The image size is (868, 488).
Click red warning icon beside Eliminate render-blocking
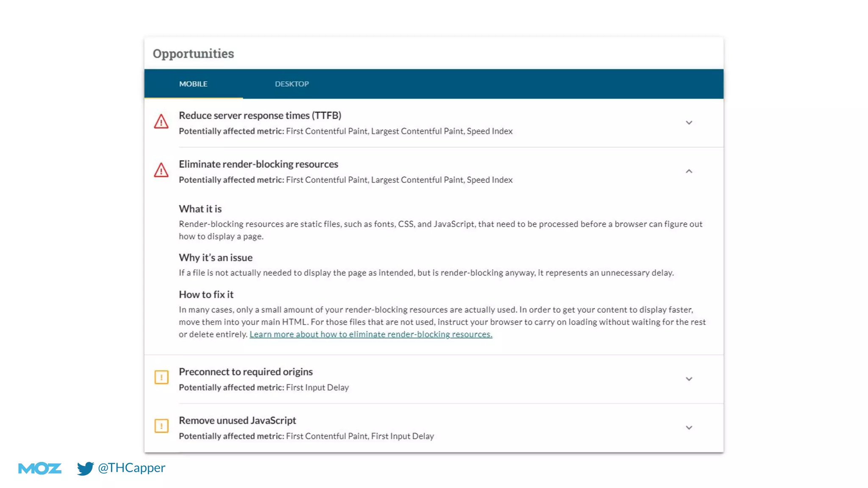161,171
